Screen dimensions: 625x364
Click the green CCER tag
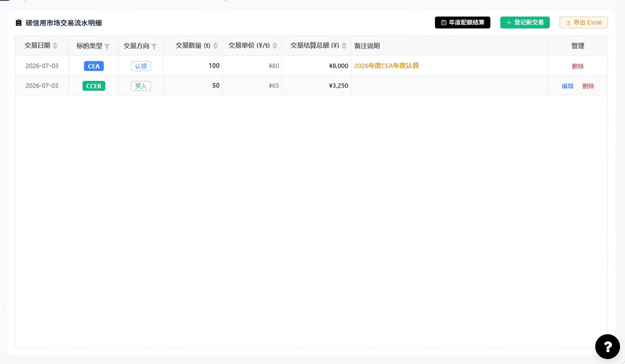[x=94, y=86]
